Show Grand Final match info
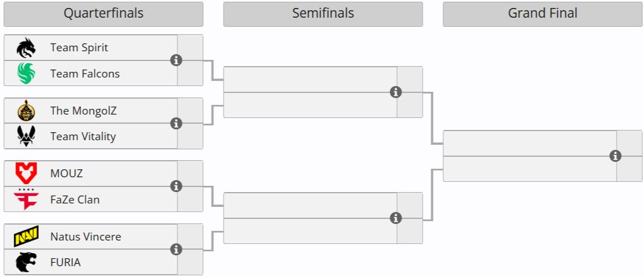The image size is (644, 277). click(x=615, y=156)
